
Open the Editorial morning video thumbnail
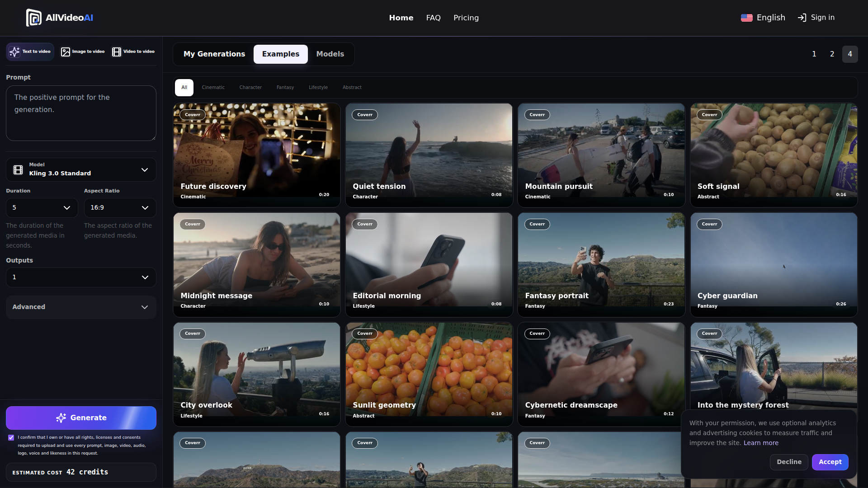click(x=429, y=264)
